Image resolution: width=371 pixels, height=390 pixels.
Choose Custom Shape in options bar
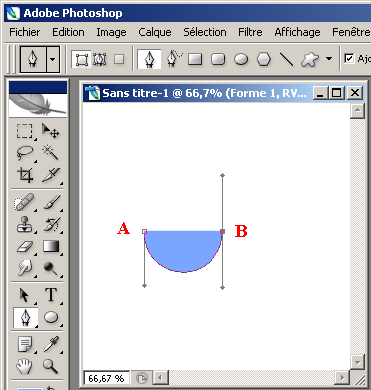tap(310, 59)
